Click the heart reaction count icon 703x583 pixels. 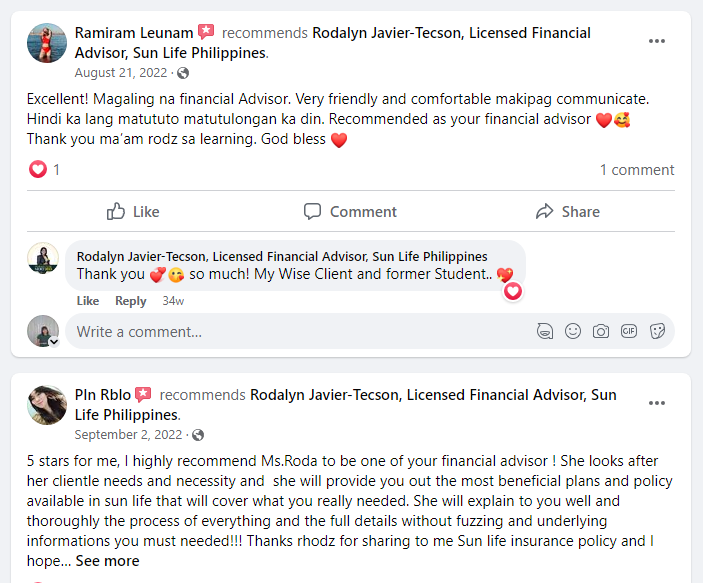point(38,170)
